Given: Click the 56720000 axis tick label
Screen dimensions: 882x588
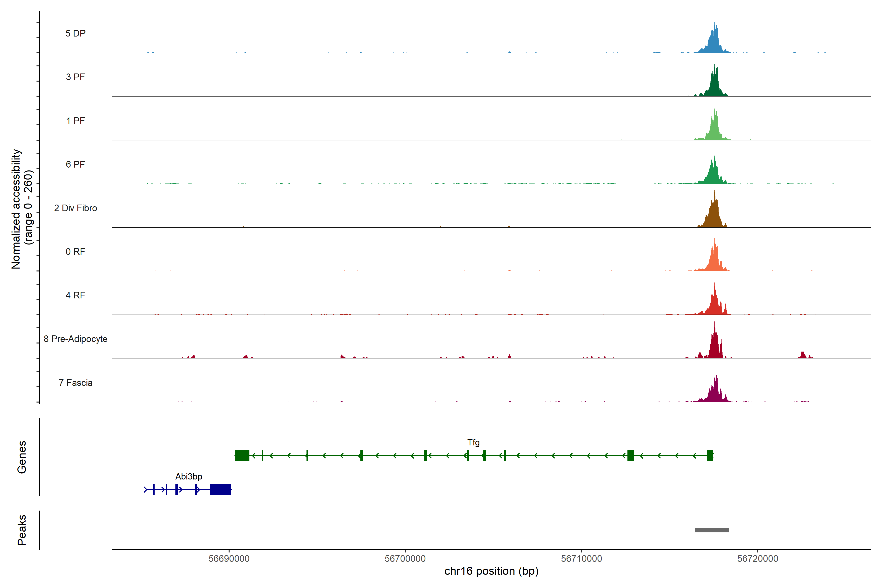Looking at the screenshot, I should tap(758, 558).
